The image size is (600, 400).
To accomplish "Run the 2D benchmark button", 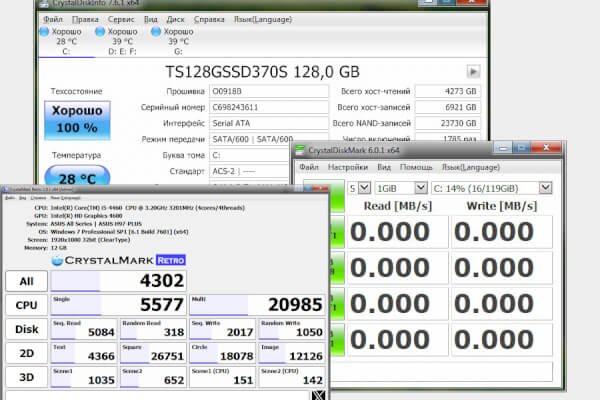I will (27, 353).
